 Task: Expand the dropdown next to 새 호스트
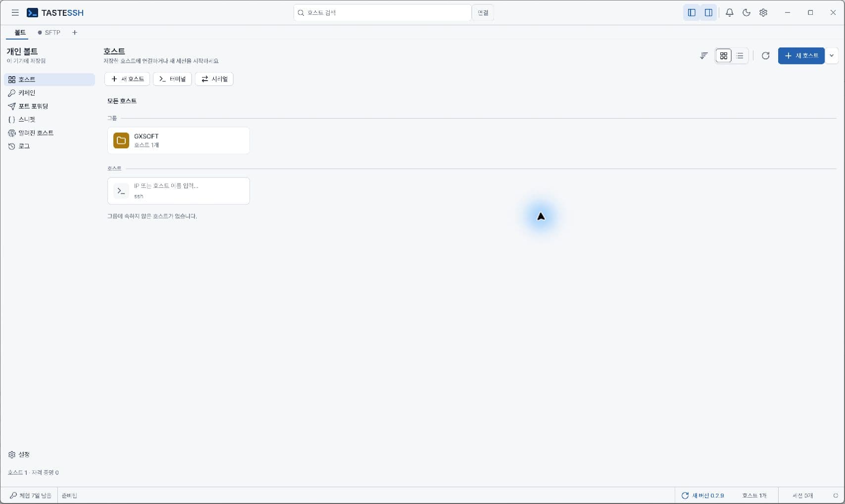[x=832, y=56]
